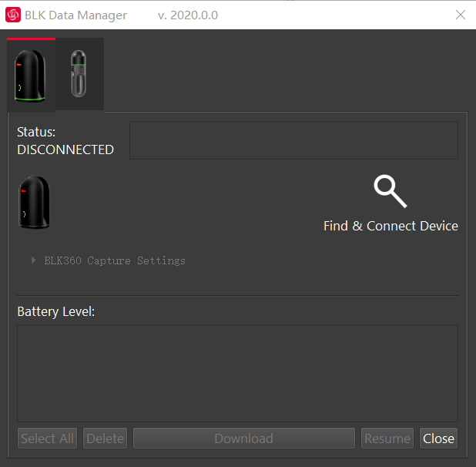476x467 pixels.
Task: Close the window using the X icon
Action: [461, 15]
